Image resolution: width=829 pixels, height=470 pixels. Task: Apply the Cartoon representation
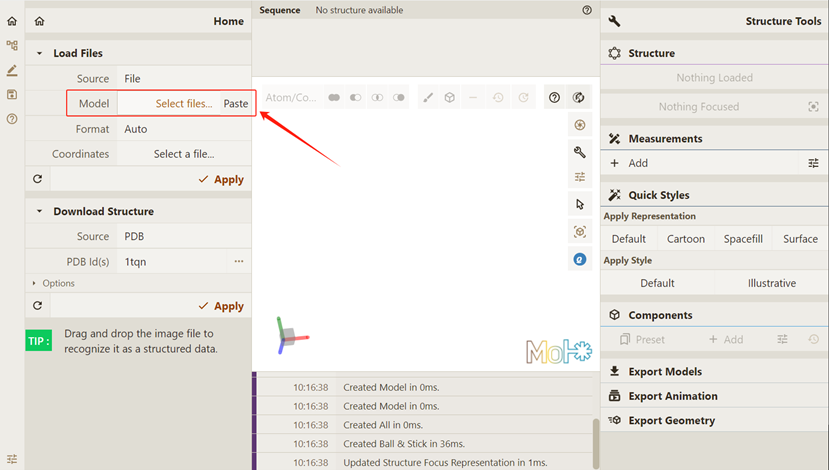[x=686, y=239]
